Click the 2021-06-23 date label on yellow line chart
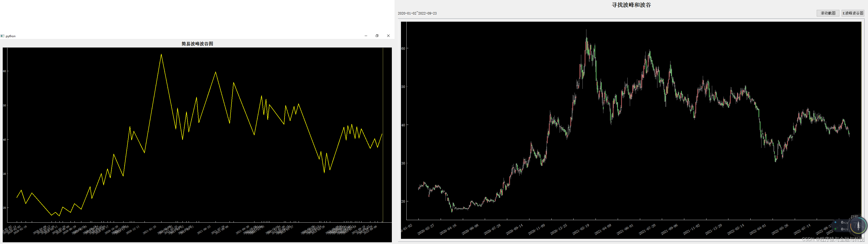 coord(203,230)
